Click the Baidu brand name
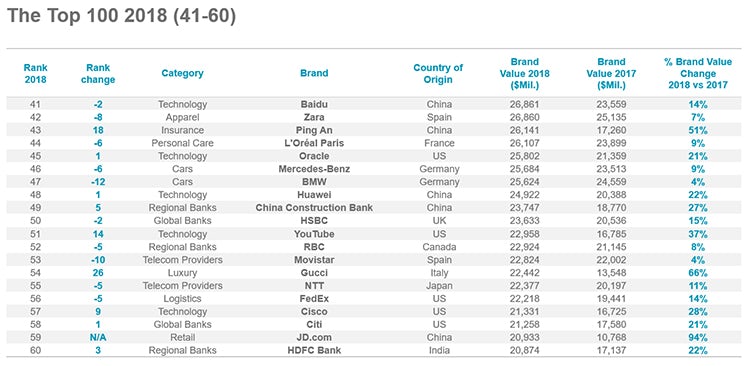Screen dimensions: 750x366 point(314,104)
